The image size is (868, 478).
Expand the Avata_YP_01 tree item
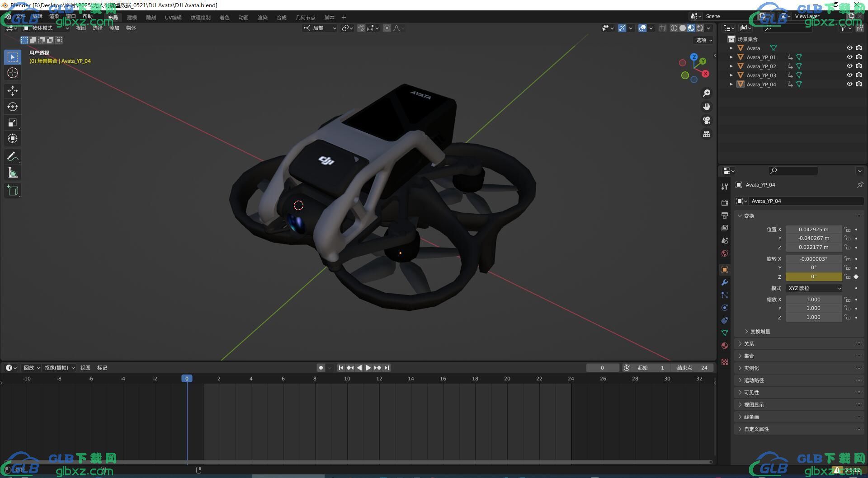(731, 57)
